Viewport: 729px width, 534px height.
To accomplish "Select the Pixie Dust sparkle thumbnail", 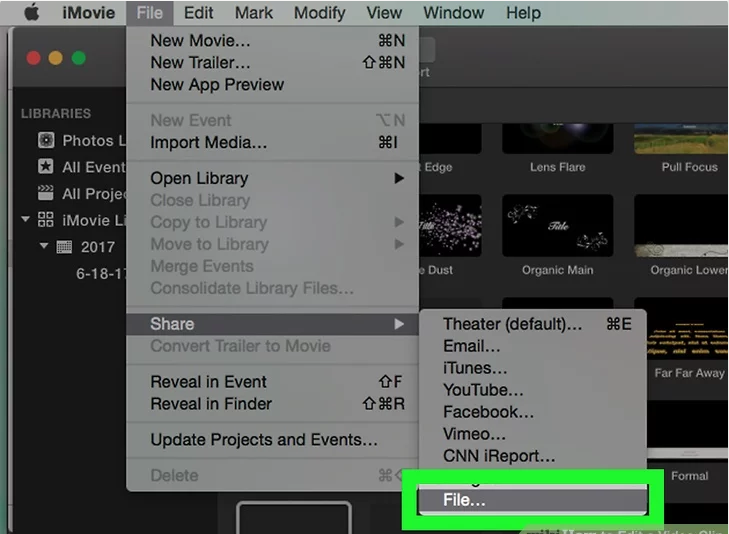I will (450, 225).
